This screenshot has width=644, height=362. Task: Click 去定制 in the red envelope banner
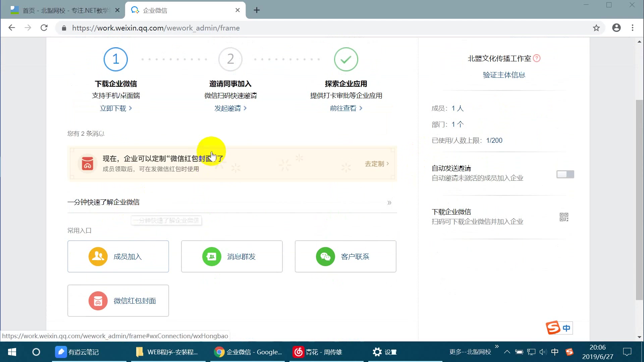(x=377, y=164)
